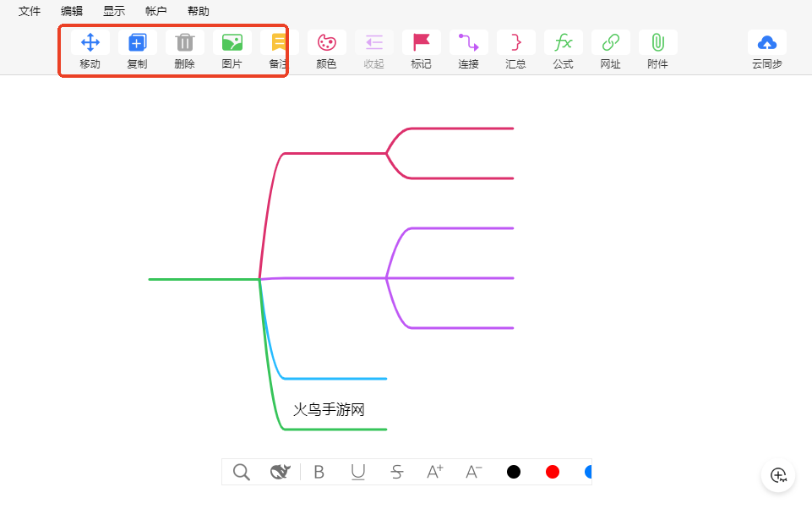Toggle underline formatting
This screenshot has height=509, width=812.
[358, 472]
